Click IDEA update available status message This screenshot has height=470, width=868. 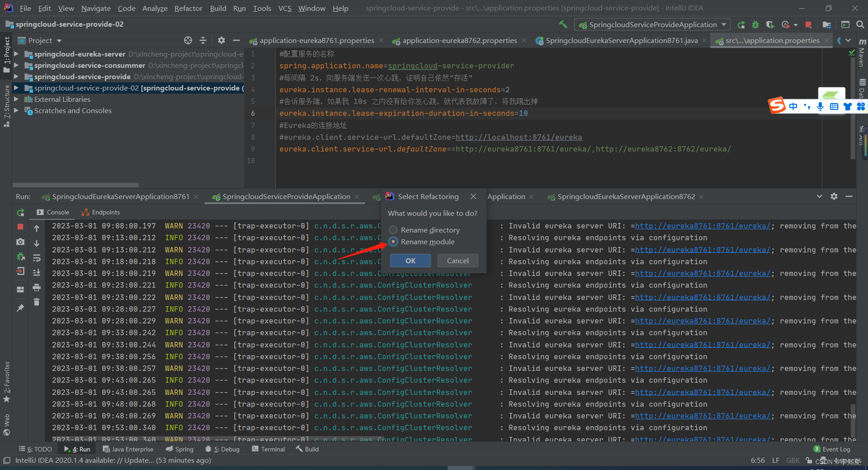(x=113, y=461)
